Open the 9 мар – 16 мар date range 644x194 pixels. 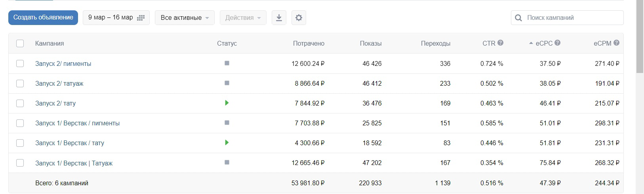116,17
